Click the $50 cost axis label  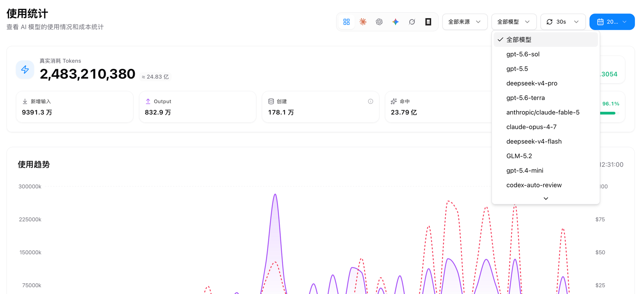[600, 252]
